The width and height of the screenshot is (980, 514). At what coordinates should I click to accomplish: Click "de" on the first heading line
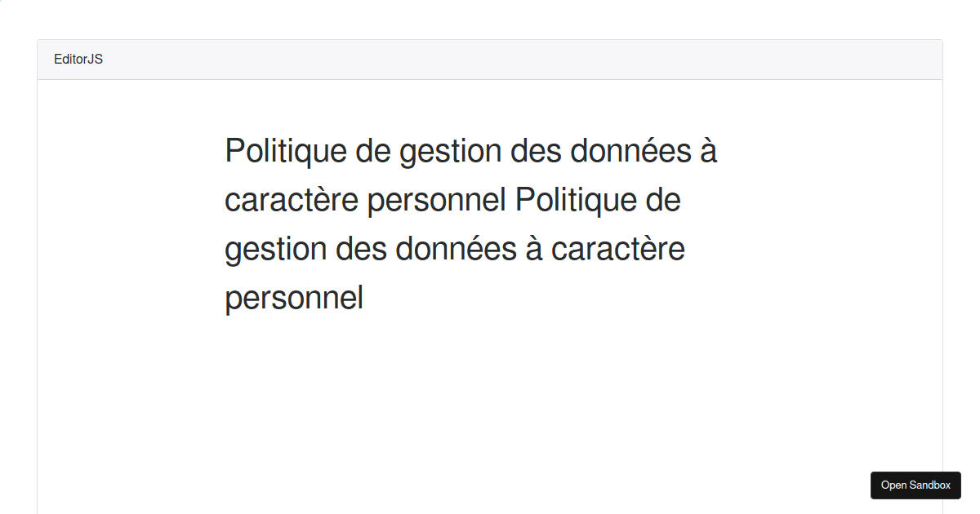click(371, 152)
